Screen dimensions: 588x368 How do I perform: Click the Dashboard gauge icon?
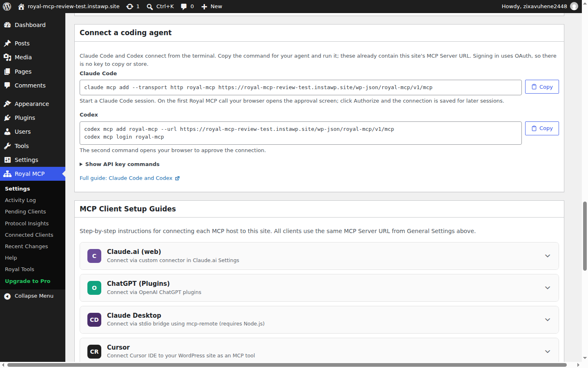7,25
